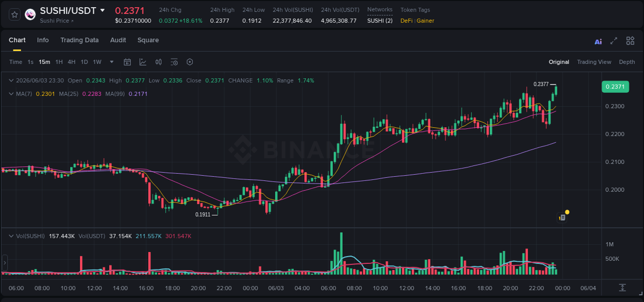Click the 0.2377 high price marker
The width and height of the screenshot is (644, 302).
[x=541, y=84]
